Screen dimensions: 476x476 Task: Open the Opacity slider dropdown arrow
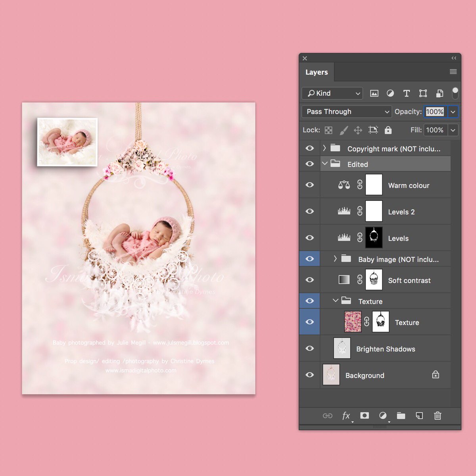point(453,112)
